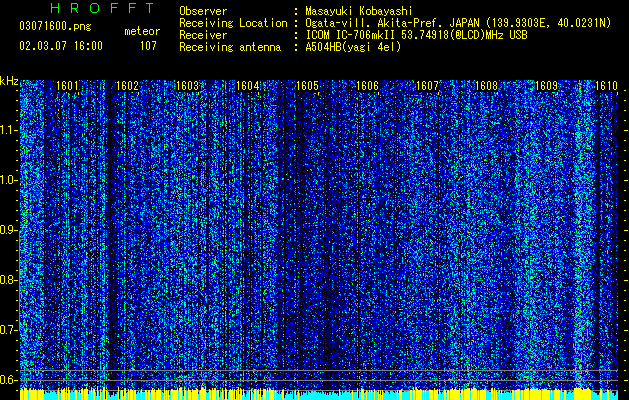Viewport: 629px width, 400px height.
Task: Click the 1609 time marker
Action: (x=546, y=85)
